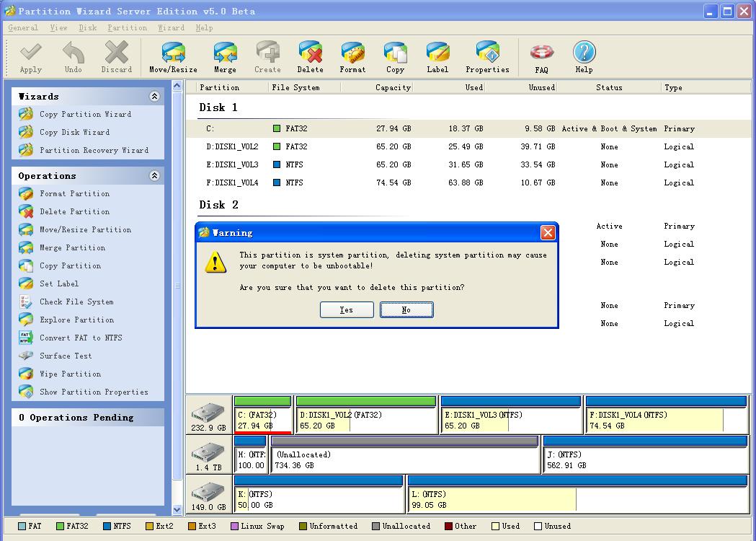The width and height of the screenshot is (756, 541).
Task: Launch the Copy Disk Wizard
Action: click(x=74, y=132)
